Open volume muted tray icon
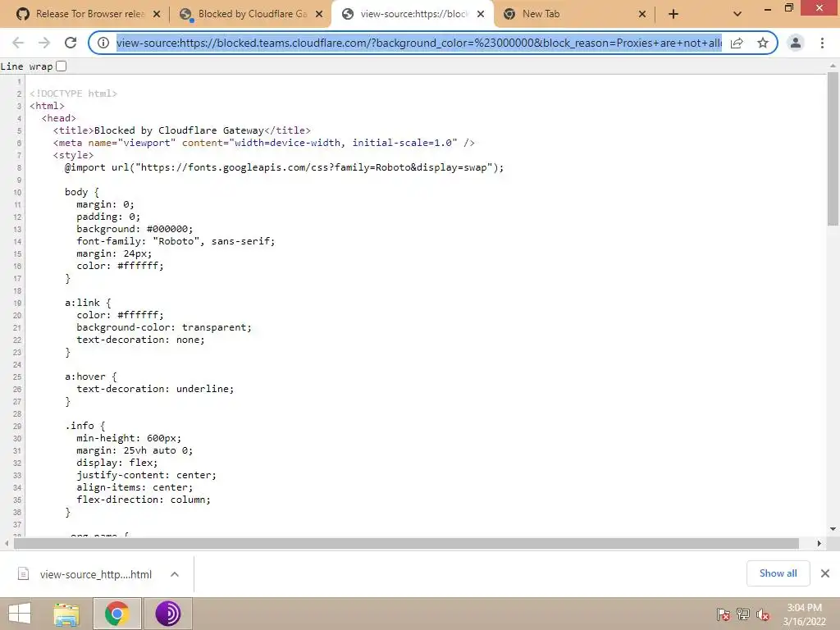Screen dimensions: 840x630 pos(763,614)
